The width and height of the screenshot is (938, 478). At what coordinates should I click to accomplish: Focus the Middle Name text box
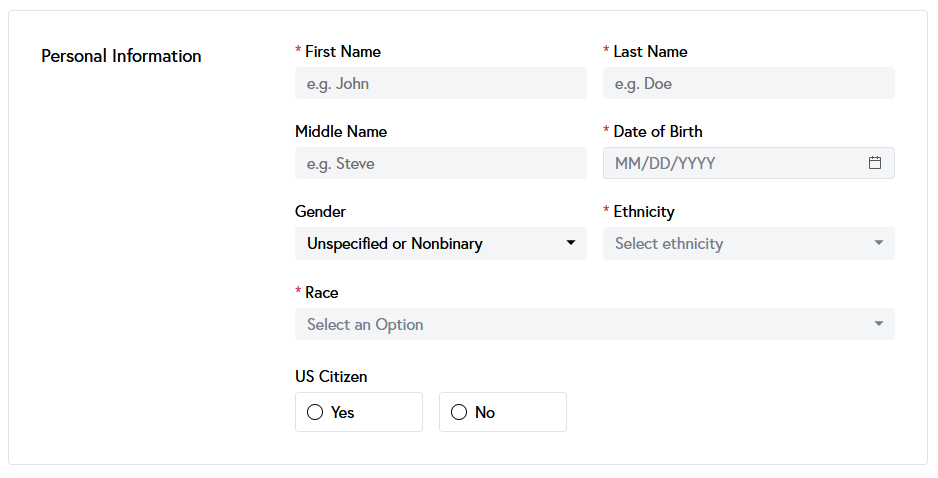click(440, 163)
